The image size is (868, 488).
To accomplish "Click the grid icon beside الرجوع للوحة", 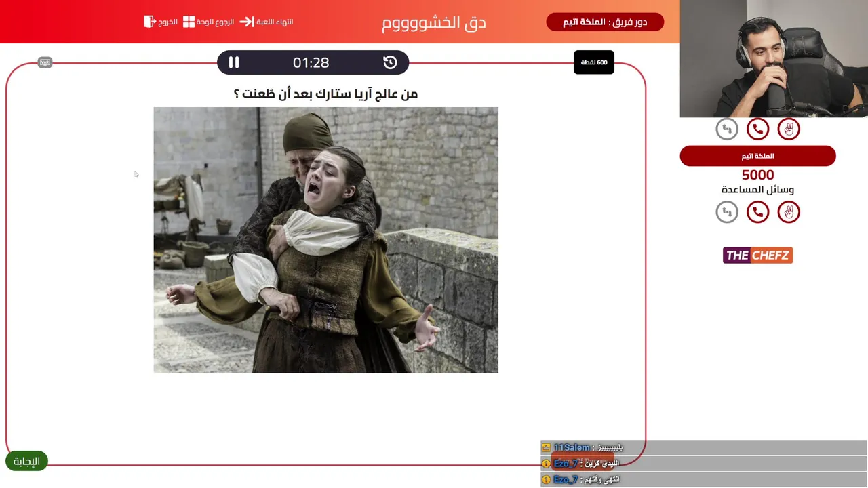I will [x=189, y=22].
